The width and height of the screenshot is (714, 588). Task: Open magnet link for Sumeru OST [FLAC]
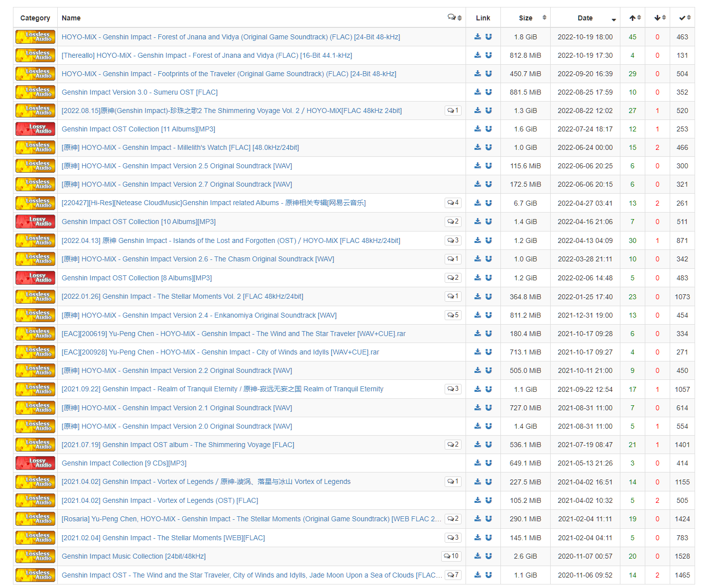coord(488,92)
